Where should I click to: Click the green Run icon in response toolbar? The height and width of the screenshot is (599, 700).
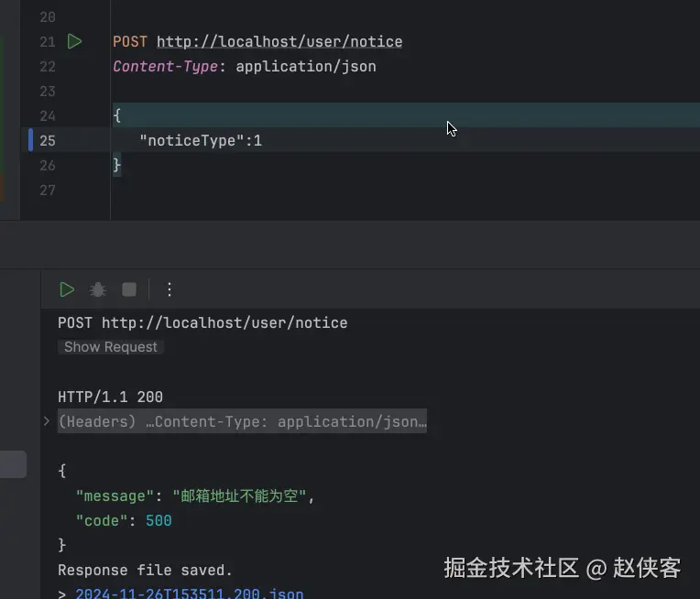67,289
